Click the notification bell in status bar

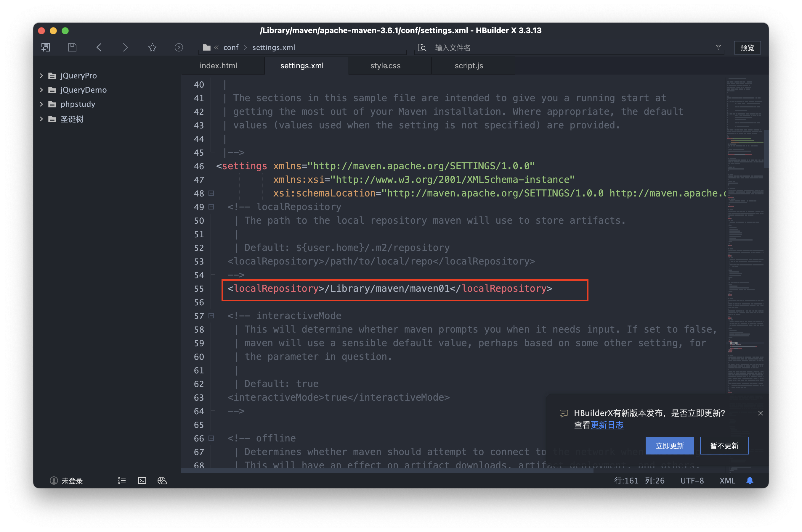tap(750, 481)
